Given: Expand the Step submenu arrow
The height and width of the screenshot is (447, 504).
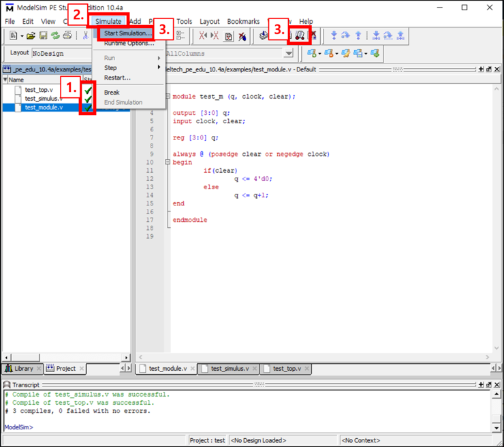Looking at the screenshot, I should coord(159,67).
